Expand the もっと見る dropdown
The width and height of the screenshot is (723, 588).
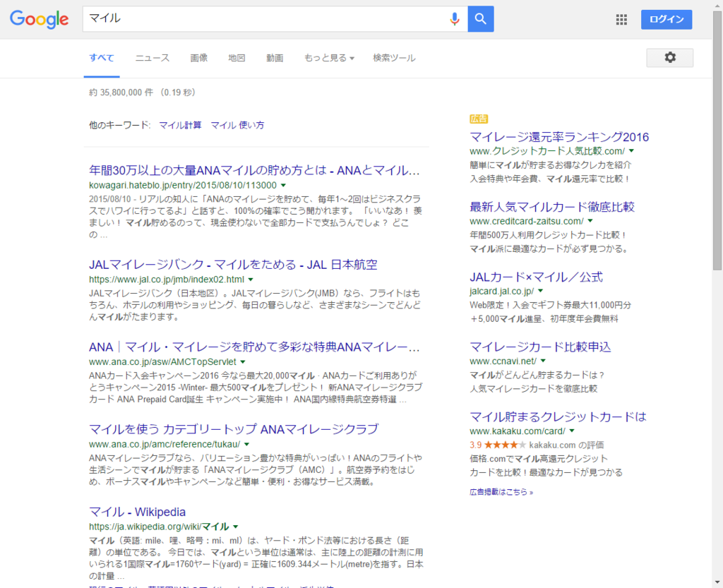pos(329,58)
